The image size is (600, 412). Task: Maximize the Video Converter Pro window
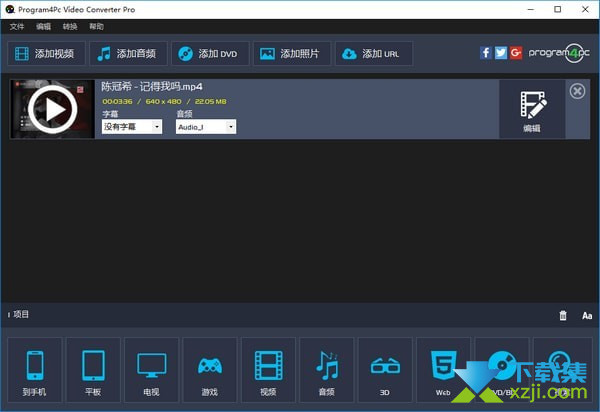coord(558,9)
